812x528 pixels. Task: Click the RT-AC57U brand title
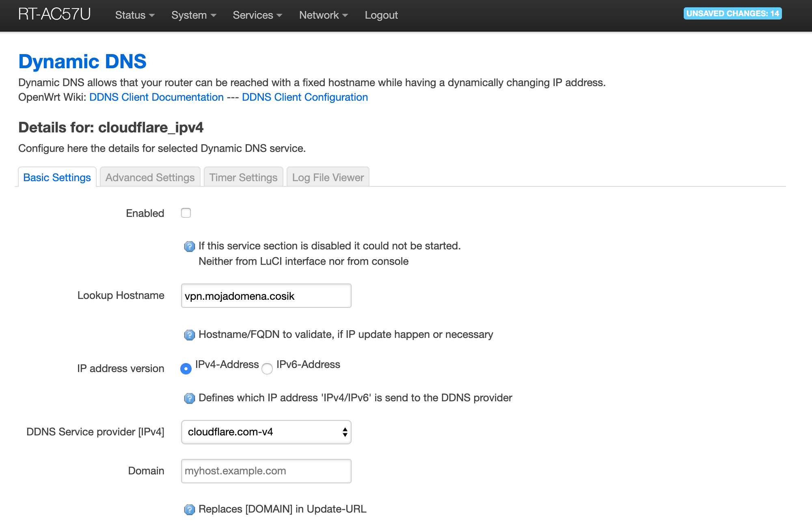(54, 14)
